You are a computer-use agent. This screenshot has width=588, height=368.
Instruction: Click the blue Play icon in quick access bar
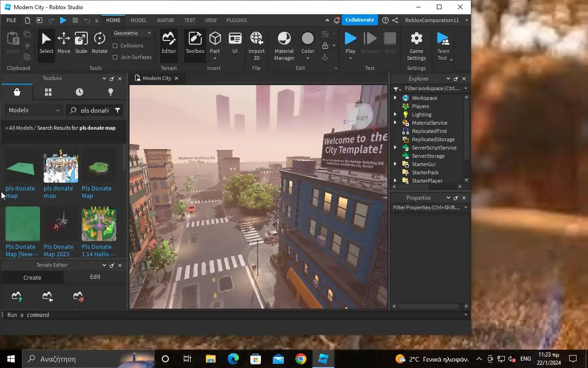click(63, 20)
